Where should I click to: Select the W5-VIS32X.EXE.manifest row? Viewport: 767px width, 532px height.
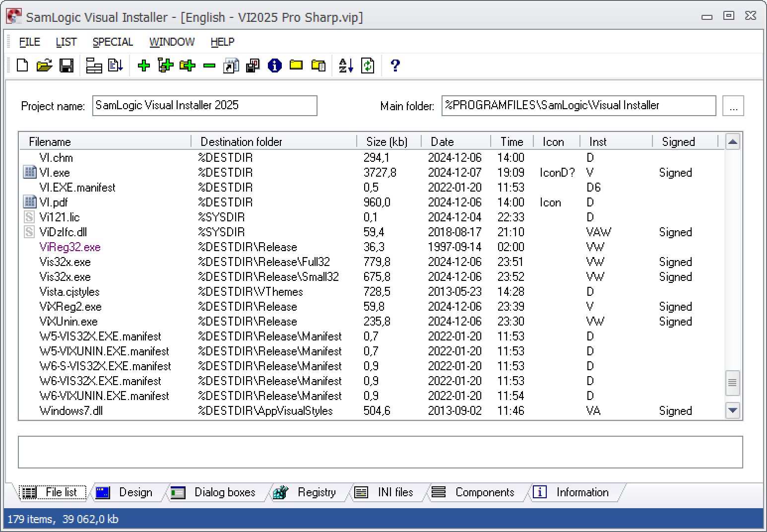[372, 336]
